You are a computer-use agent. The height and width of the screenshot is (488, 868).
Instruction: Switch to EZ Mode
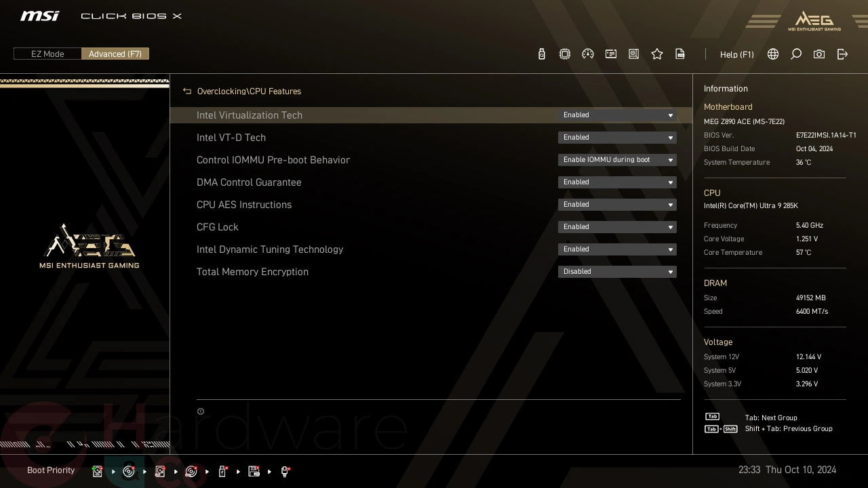click(x=47, y=54)
